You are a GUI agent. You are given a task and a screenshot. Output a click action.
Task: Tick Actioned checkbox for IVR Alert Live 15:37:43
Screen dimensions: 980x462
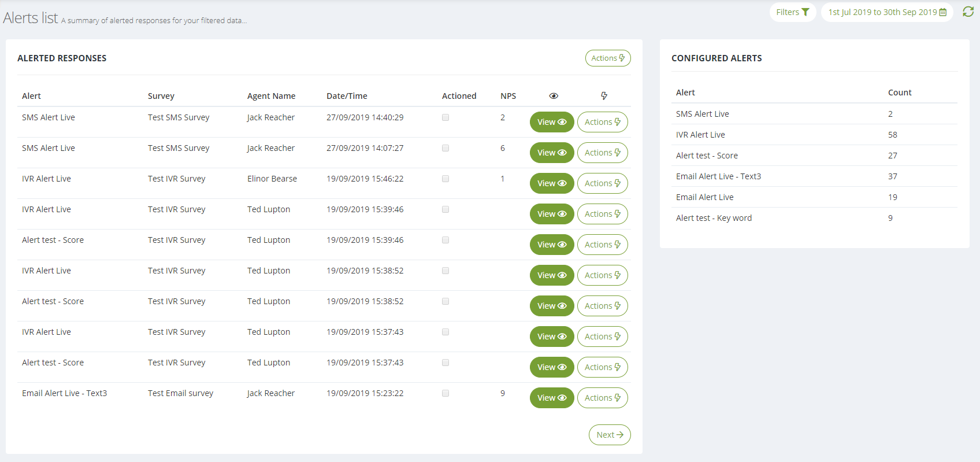point(446,332)
